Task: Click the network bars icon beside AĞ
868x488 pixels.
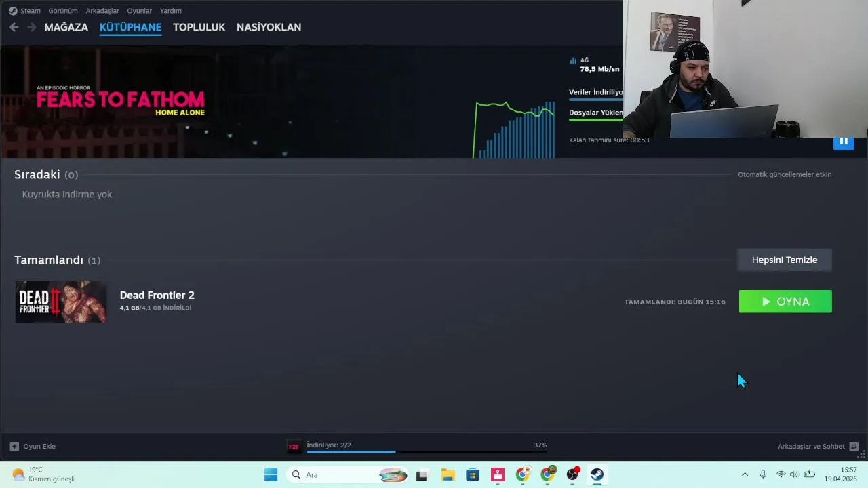Action: point(573,60)
